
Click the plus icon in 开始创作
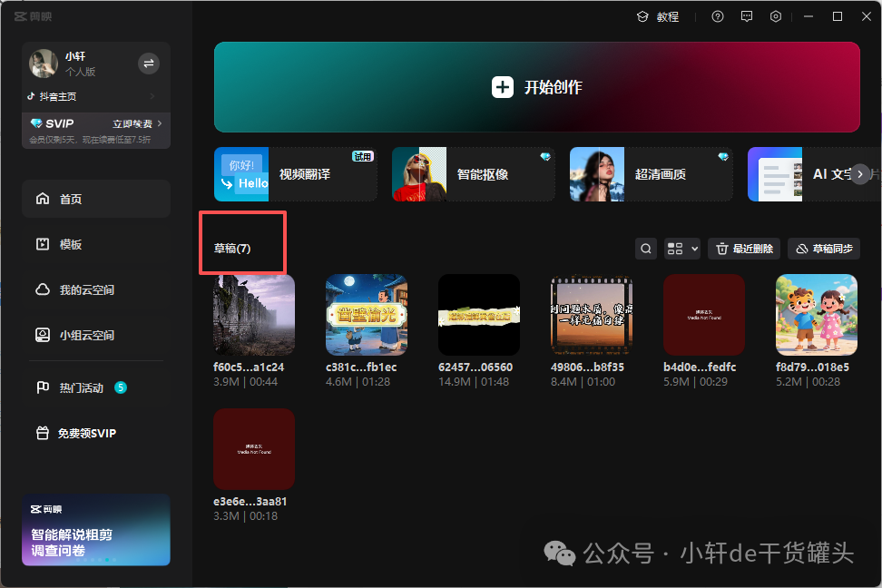pyautogui.click(x=503, y=87)
